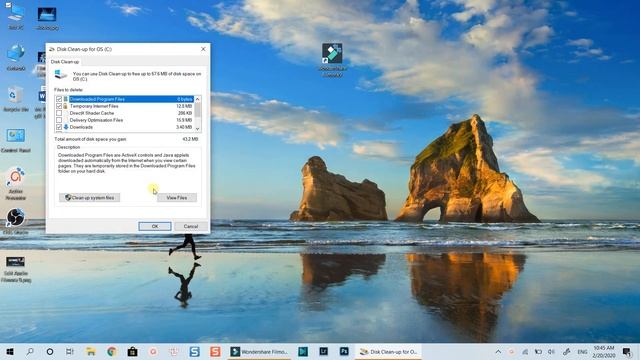Select the Downloaded Program Files row text
Viewport: 640px width, 360px height.
97,99
